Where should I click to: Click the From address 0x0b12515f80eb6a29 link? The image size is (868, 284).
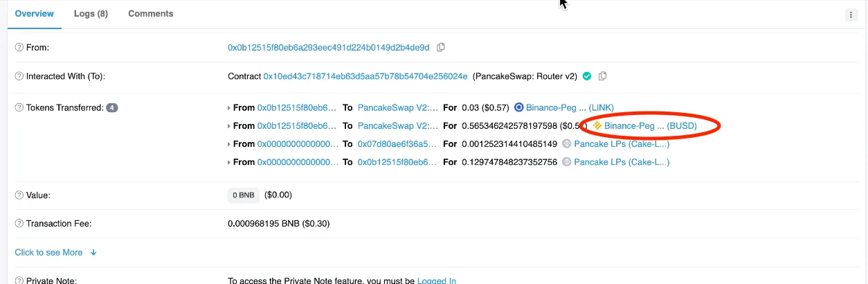(x=329, y=48)
